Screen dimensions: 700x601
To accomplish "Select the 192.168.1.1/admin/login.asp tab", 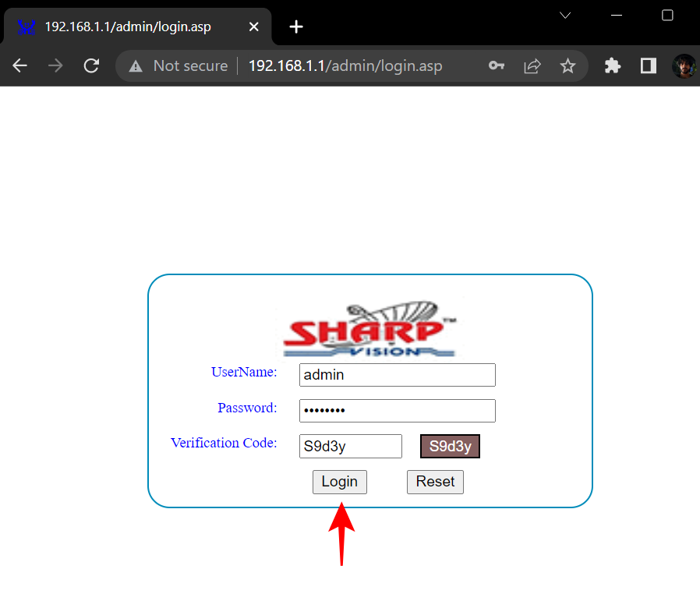I will click(137, 27).
